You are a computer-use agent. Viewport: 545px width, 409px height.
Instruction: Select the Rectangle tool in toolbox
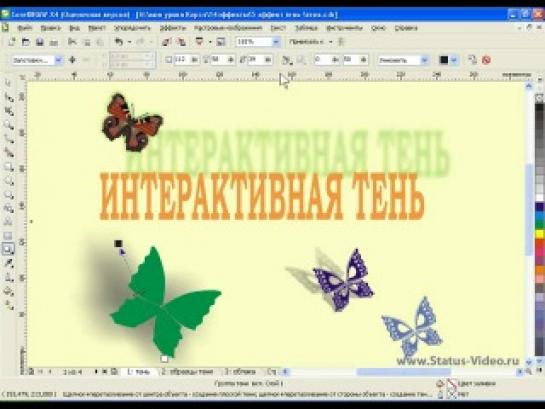8,167
